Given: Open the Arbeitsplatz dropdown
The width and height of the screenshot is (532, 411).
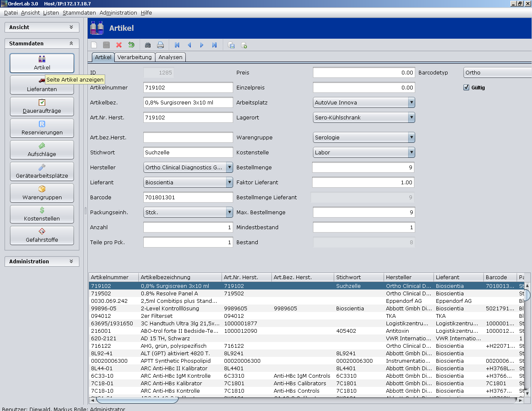Looking at the screenshot, I should click(x=411, y=102).
